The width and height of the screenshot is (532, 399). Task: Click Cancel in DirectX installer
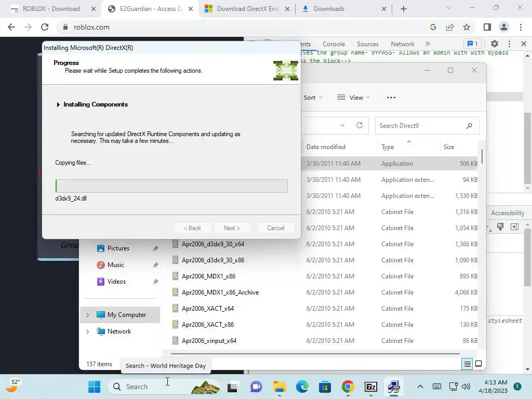tap(275, 228)
